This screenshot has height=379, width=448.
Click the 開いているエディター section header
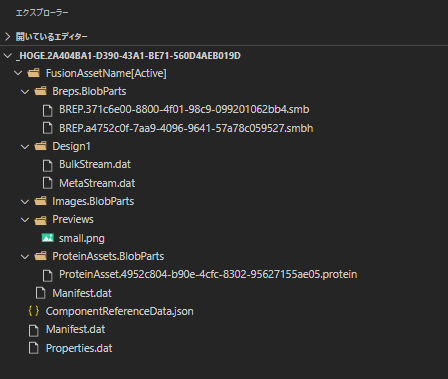(x=52, y=36)
